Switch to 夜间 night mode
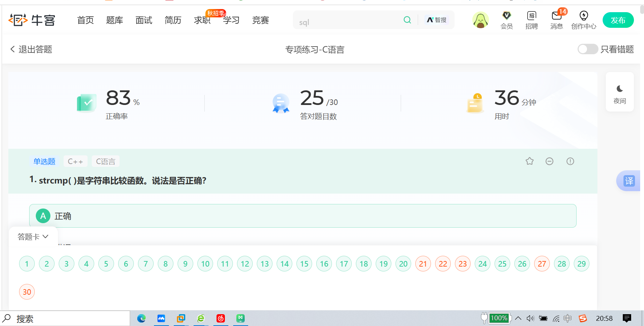 pos(620,92)
